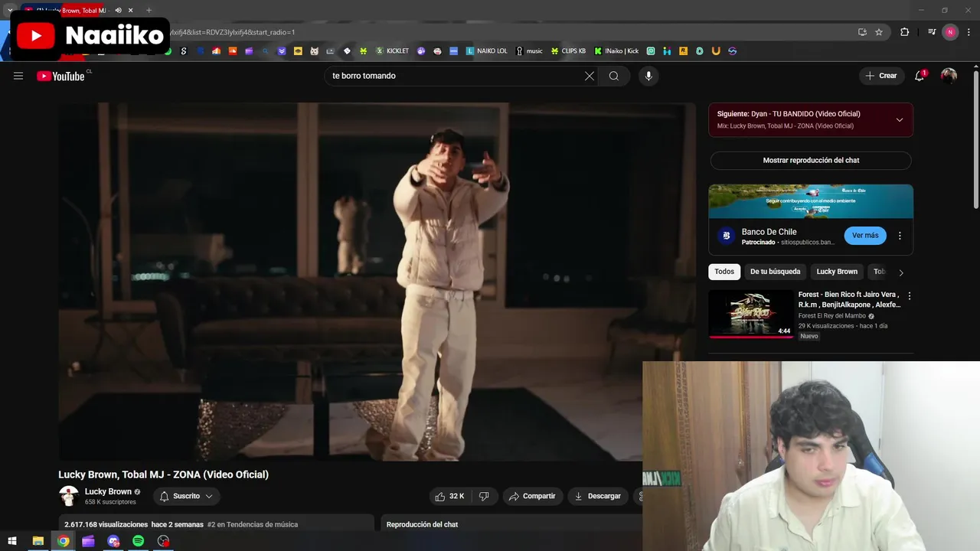This screenshot has width=980, height=551.
Task: Install the page via address bar icon
Action: point(862,32)
